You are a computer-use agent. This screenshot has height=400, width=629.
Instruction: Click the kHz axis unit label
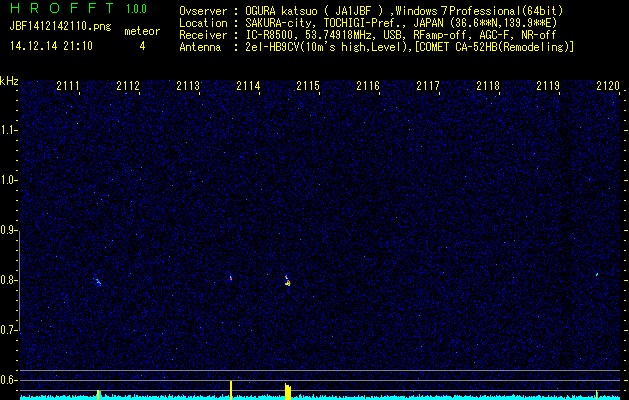9,81
